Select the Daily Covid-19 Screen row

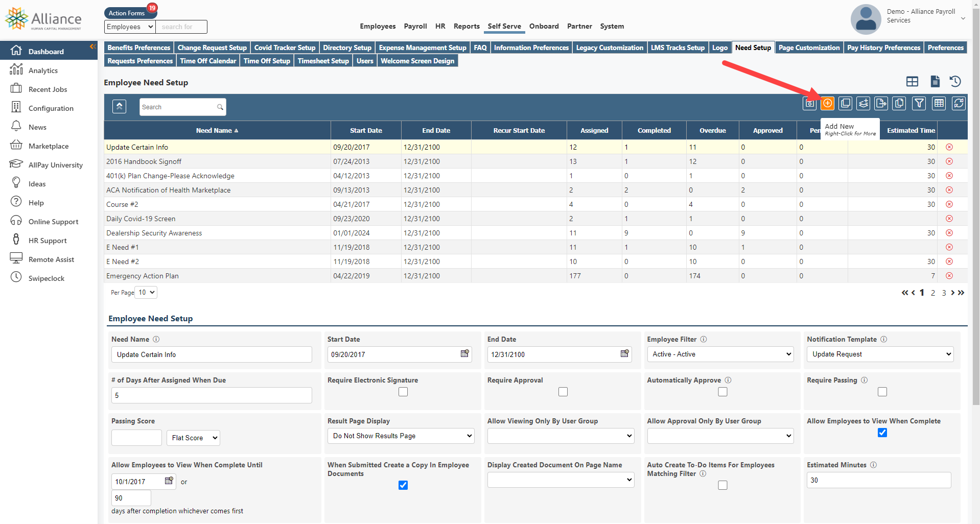click(535, 219)
